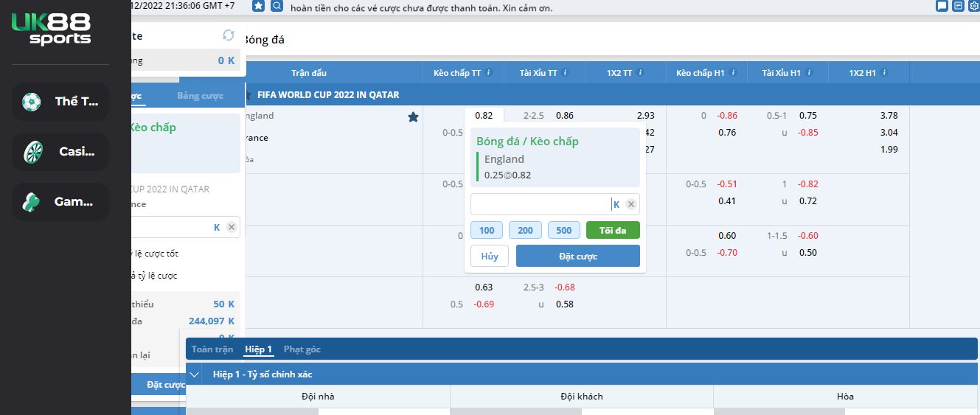Screen dimensions: 980x415
Task: Click the 1.99 draw odds in 1X2 H1
Action: pos(889,149)
